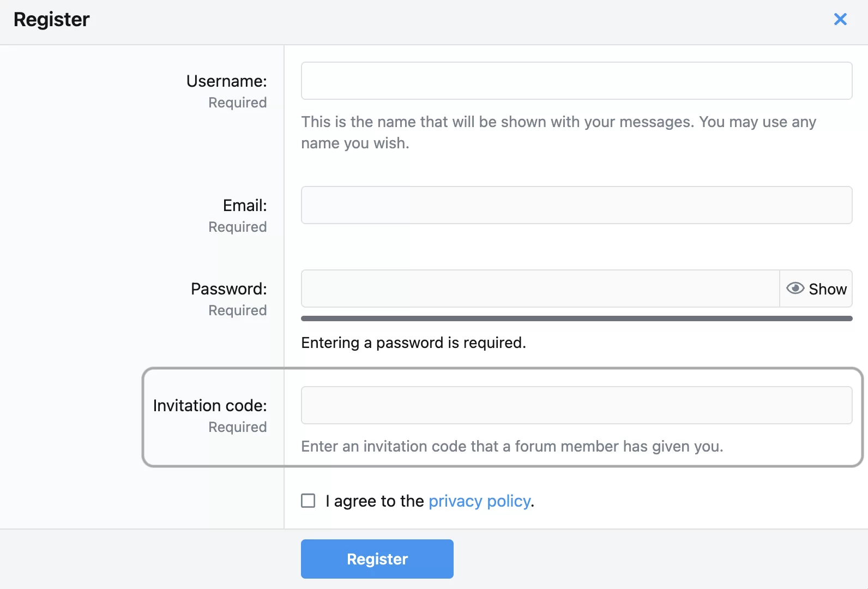Select the Invitation code field
868x589 pixels.
576,405
